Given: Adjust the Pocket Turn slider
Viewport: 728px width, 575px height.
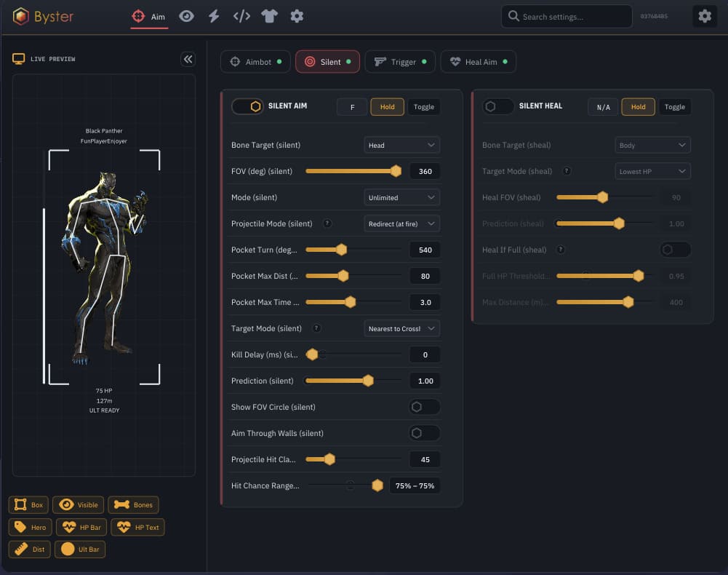Looking at the screenshot, I should tap(353, 250).
